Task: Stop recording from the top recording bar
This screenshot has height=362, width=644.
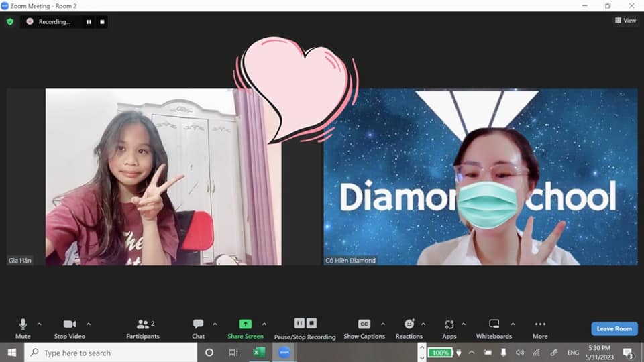Action: [x=102, y=21]
